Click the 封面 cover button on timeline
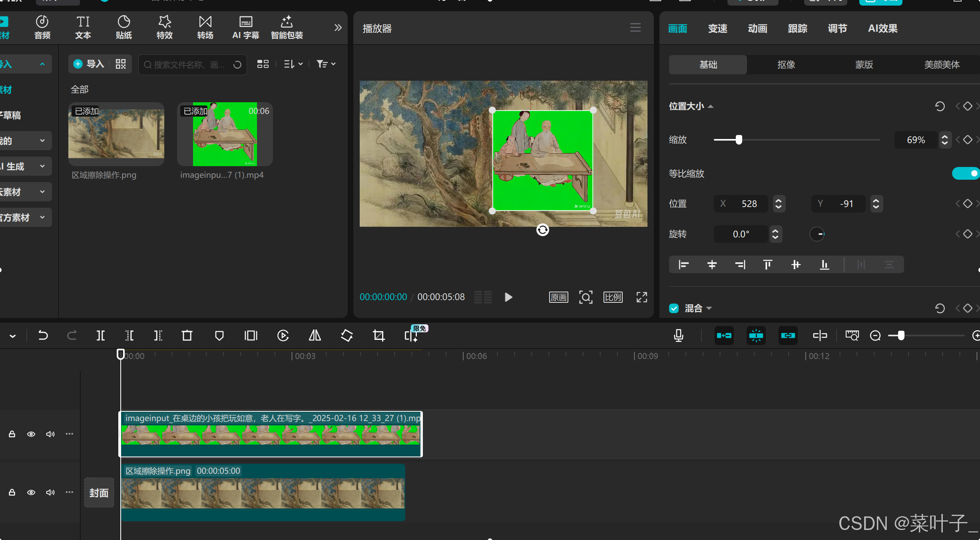The height and width of the screenshot is (540, 980). pyautogui.click(x=99, y=493)
